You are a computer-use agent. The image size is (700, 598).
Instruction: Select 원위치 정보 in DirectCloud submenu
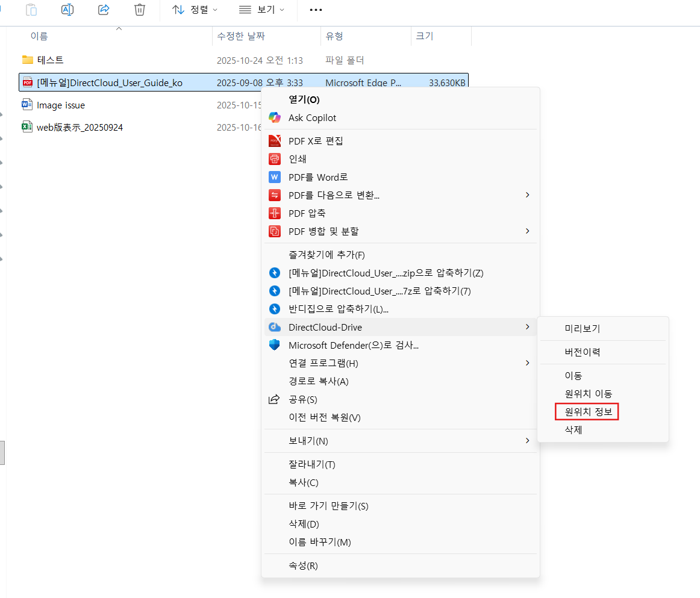[x=587, y=412]
